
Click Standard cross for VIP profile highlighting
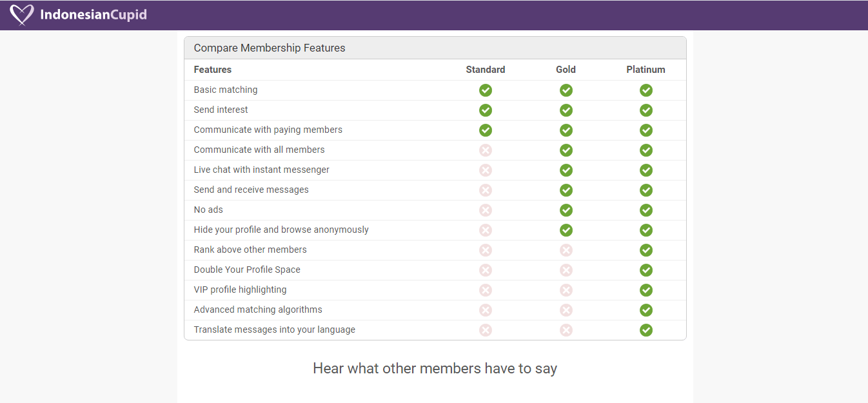(486, 290)
